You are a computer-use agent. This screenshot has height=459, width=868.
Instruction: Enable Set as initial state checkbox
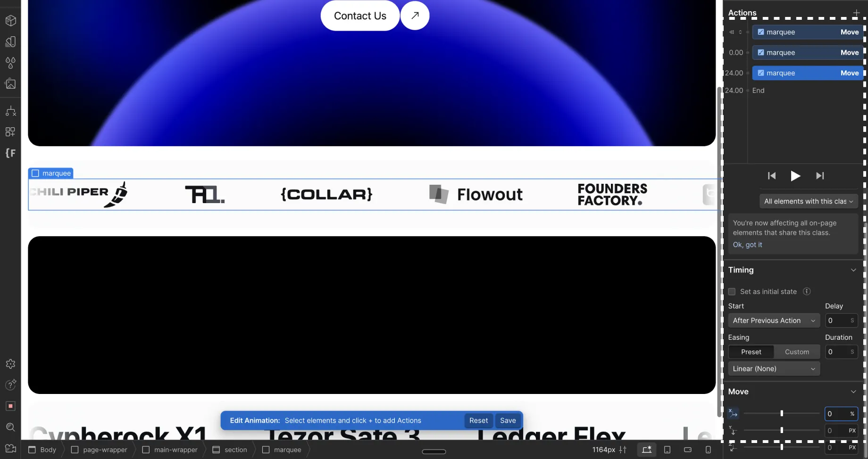[x=732, y=292]
